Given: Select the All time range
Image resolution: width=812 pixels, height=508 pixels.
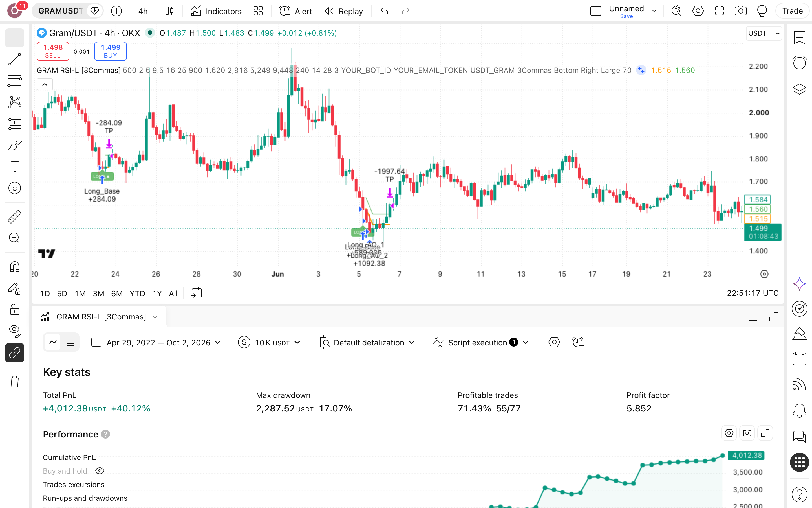Looking at the screenshot, I should click(x=173, y=293).
